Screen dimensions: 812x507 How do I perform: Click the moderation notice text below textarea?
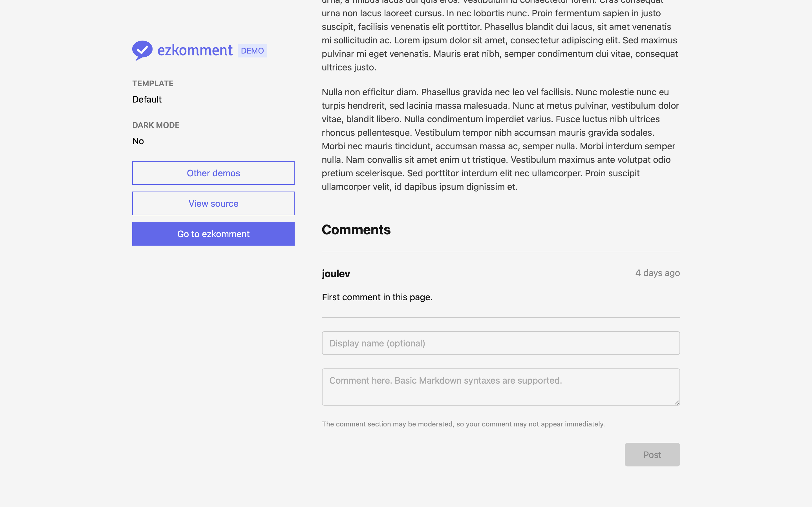[x=463, y=424]
